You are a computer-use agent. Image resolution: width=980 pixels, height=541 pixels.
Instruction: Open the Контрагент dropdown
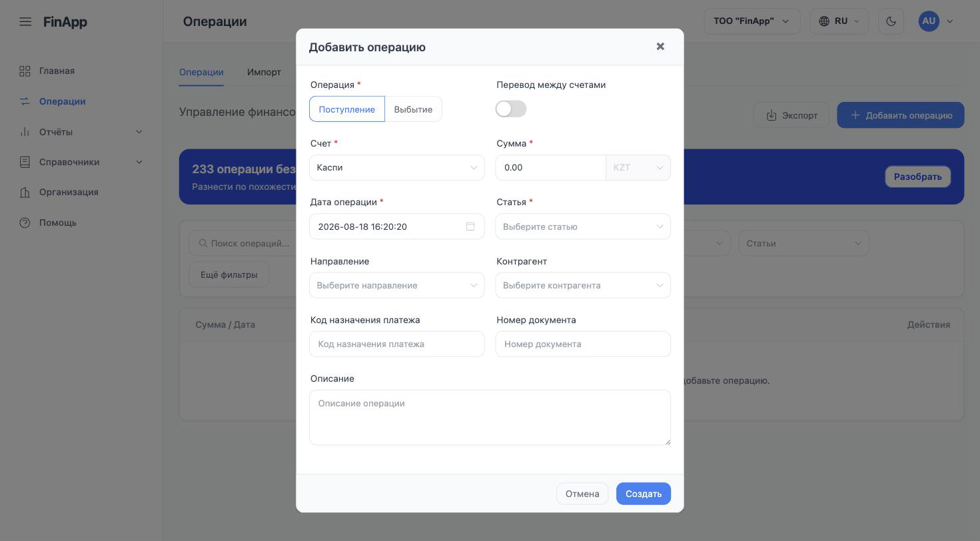[583, 285]
